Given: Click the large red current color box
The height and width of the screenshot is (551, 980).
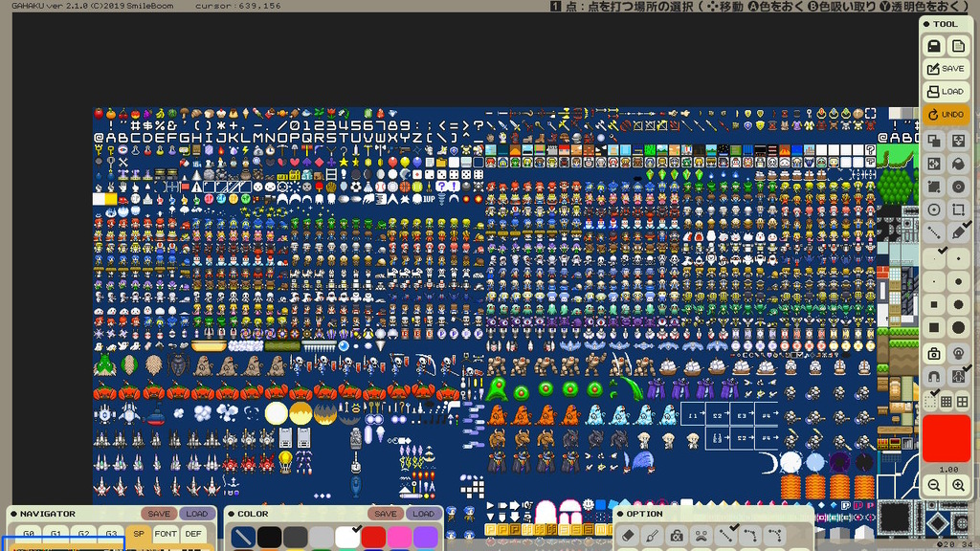Looking at the screenshot, I should point(946,439).
